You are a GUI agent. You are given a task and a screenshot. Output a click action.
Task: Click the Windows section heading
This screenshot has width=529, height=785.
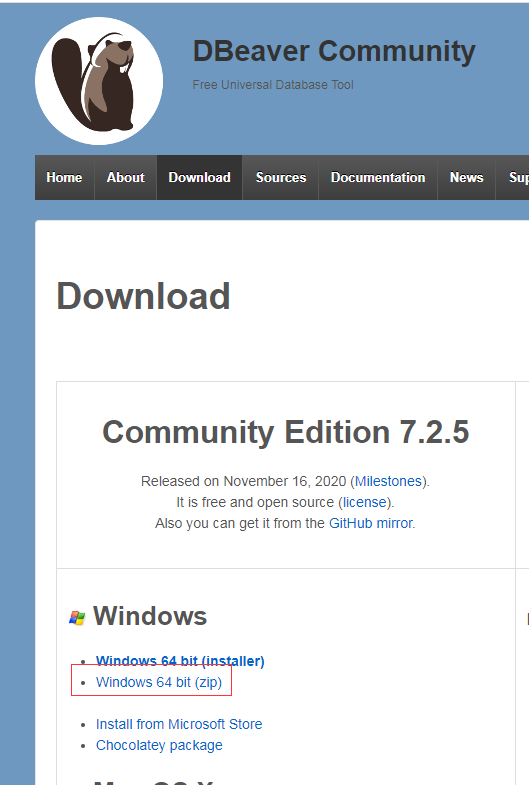pos(150,616)
